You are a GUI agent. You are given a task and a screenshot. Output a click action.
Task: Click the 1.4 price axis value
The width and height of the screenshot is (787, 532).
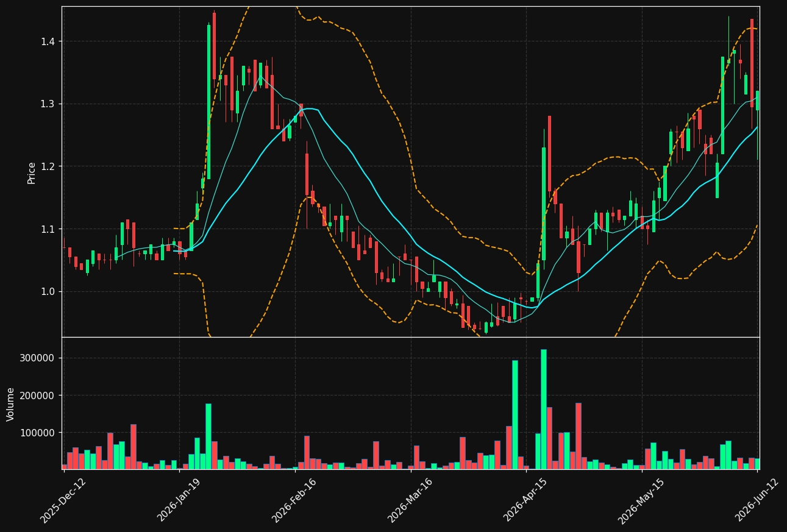coord(48,41)
